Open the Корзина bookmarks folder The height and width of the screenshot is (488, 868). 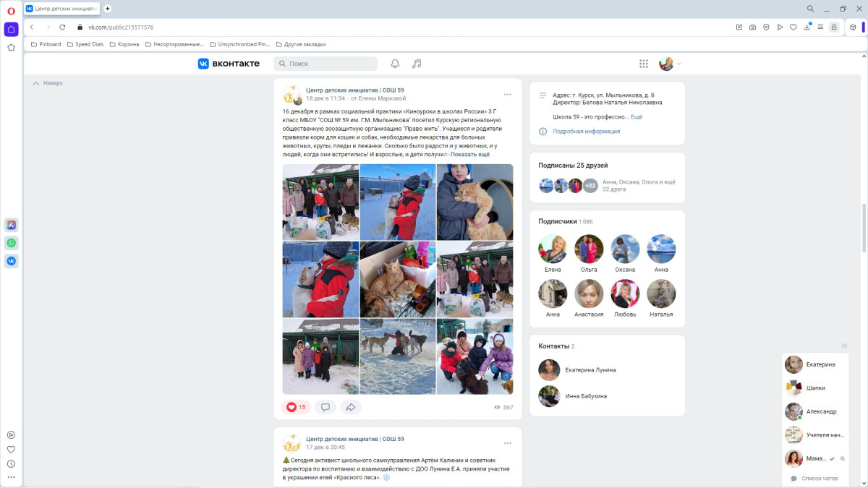[x=124, y=44]
